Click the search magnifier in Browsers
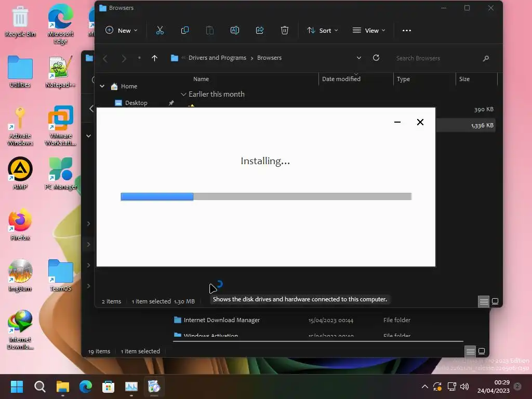Viewport: 532px width, 399px height. (x=486, y=58)
